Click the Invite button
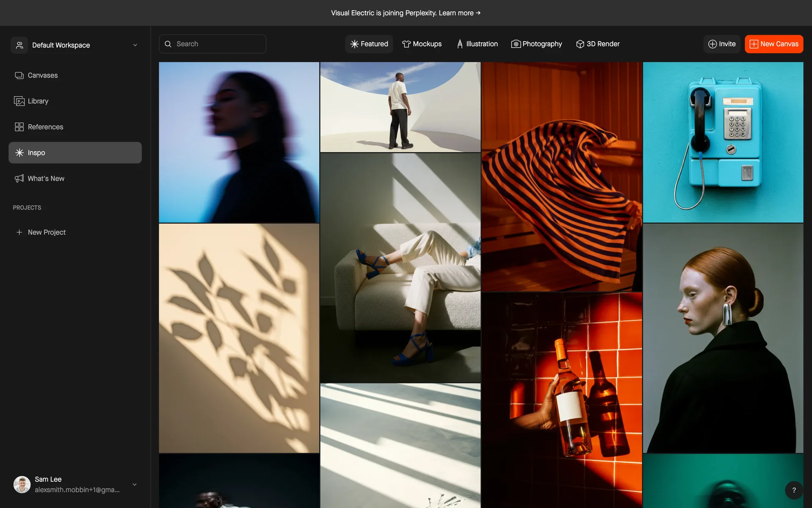 (x=722, y=44)
